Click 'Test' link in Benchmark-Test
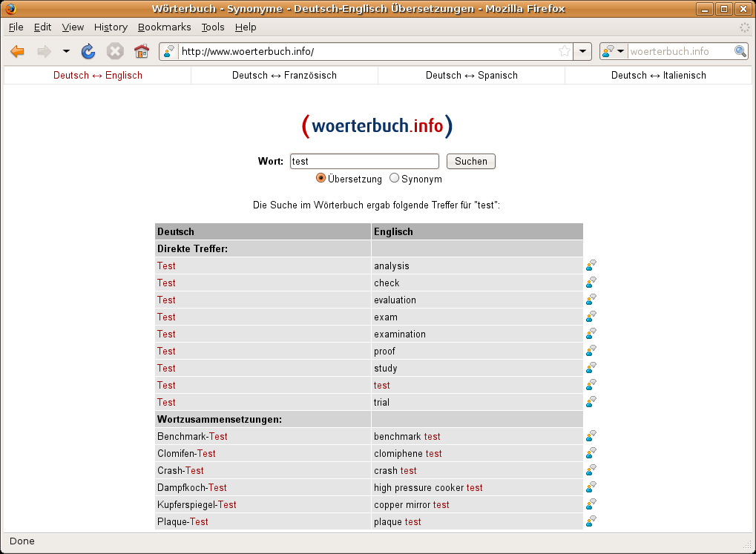Image resolution: width=756 pixels, height=554 pixels. pyautogui.click(x=218, y=436)
